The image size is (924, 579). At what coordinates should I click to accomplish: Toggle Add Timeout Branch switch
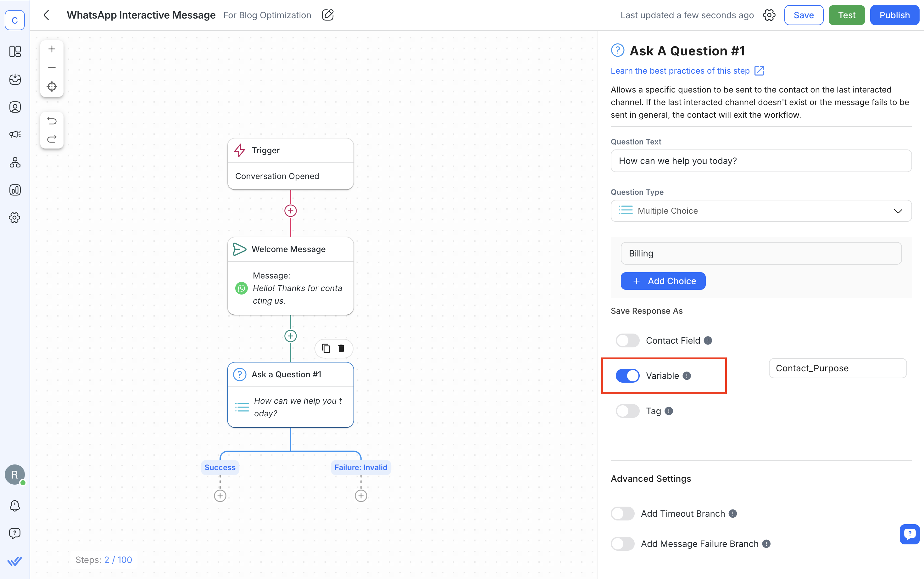622,514
